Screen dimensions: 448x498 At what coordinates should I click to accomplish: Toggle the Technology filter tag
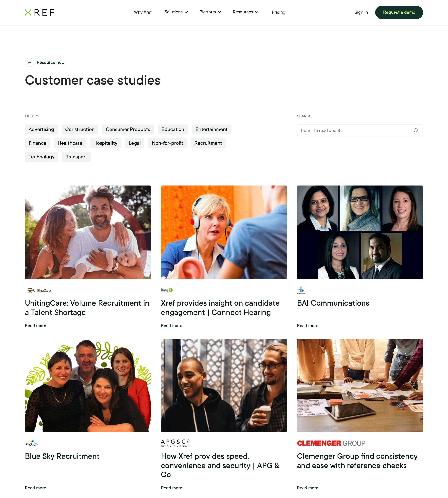42,157
